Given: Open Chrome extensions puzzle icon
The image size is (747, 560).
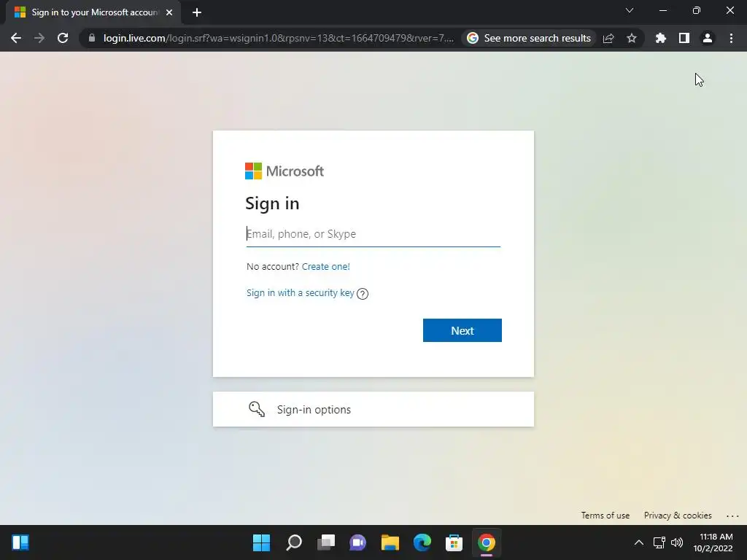Looking at the screenshot, I should click(x=660, y=38).
